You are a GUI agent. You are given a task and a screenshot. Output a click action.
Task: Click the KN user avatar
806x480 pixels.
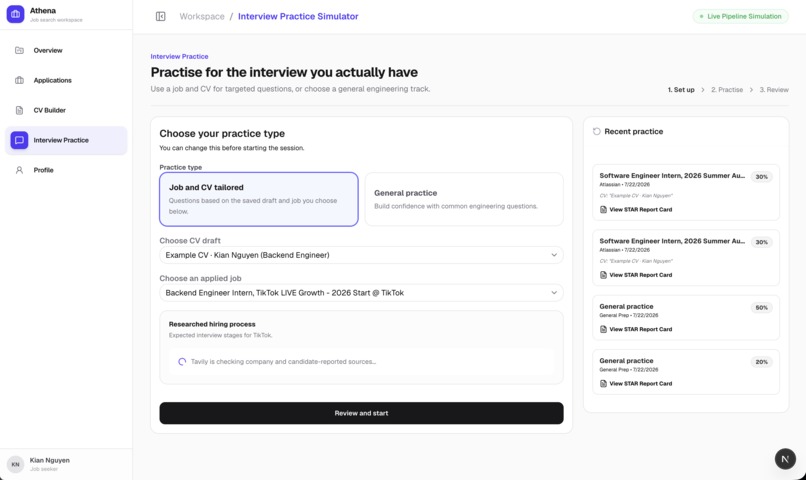pos(15,464)
